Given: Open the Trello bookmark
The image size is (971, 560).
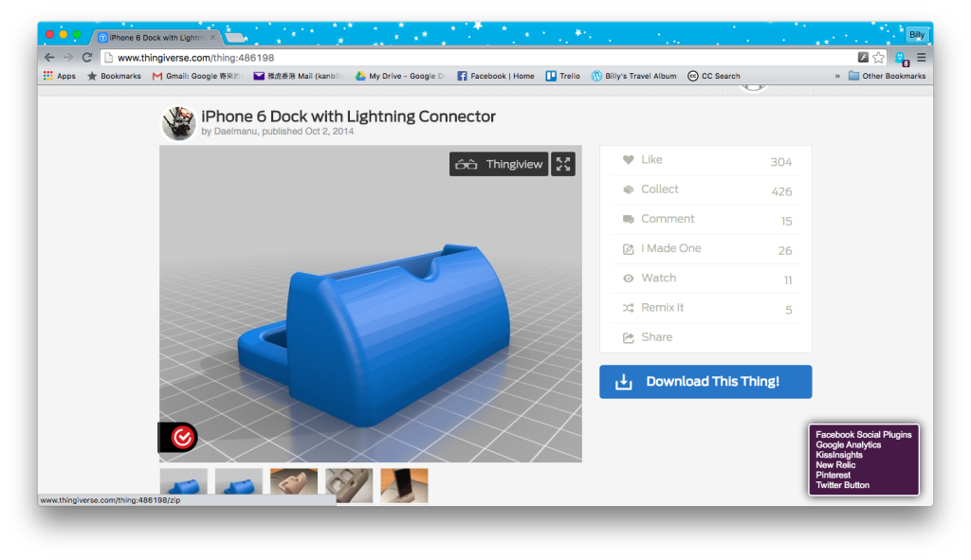Looking at the screenshot, I should click(x=563, y=75).
